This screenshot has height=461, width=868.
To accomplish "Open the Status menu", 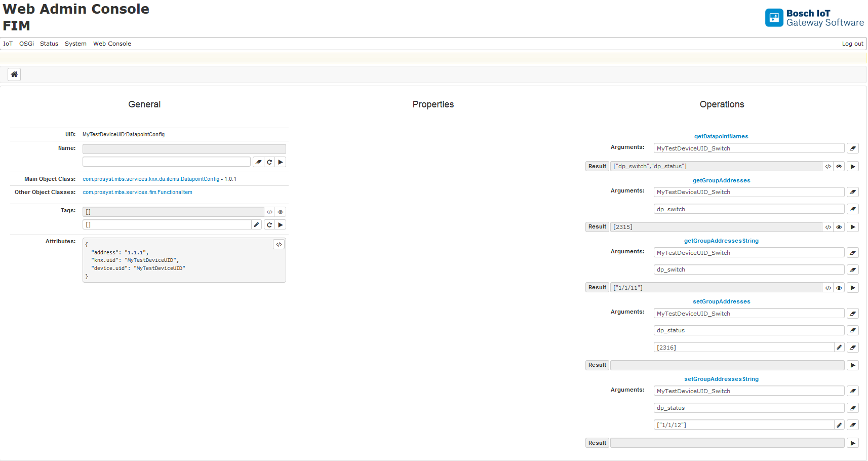I will [x=49, y=44].
